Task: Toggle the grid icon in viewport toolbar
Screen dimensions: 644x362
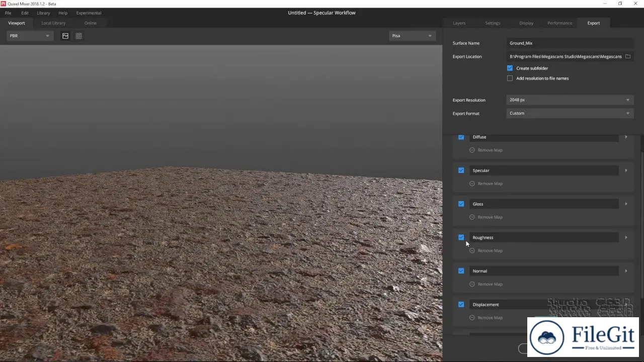Action: pos(79,36)
